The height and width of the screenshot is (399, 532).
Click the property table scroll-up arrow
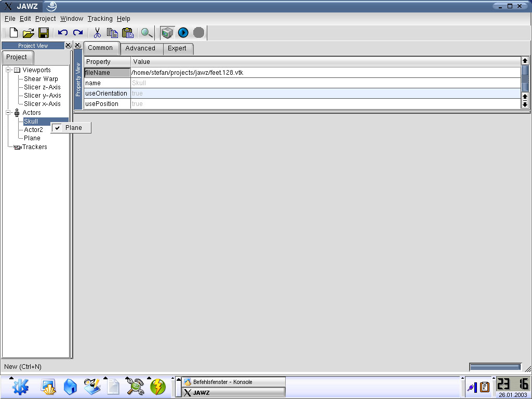525,61
